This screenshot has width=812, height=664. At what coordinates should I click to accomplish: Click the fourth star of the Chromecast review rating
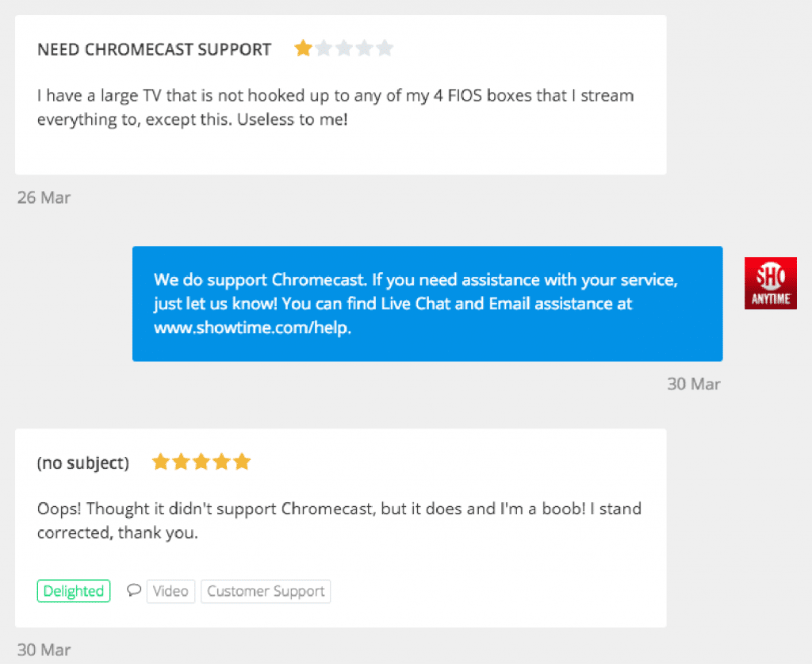pyautogui.click(x=364, y=48)
